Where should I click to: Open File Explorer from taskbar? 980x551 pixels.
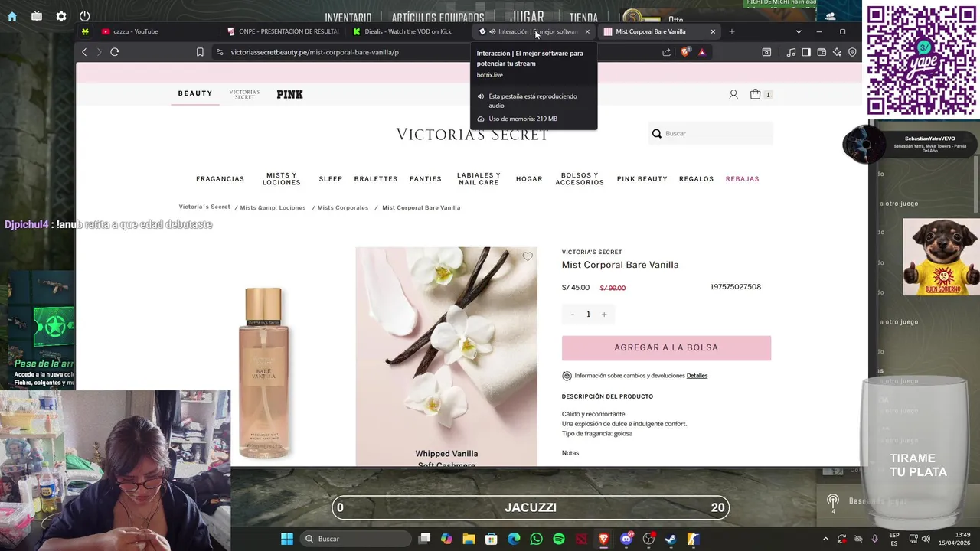469,539
